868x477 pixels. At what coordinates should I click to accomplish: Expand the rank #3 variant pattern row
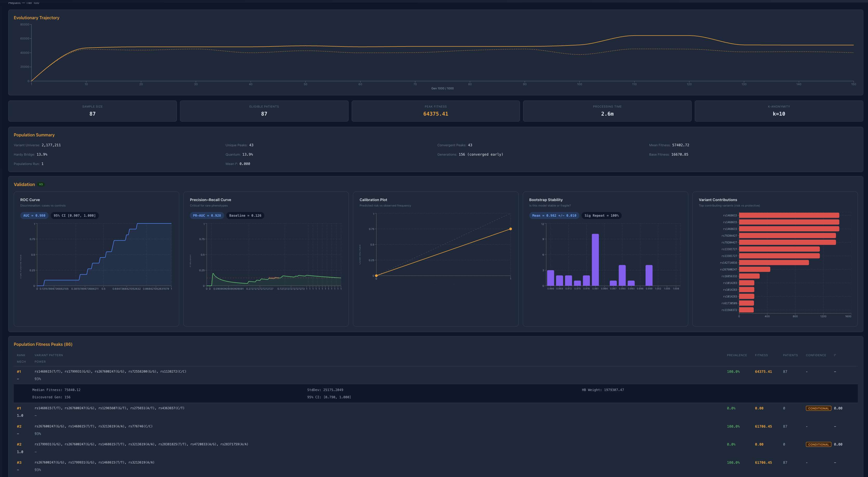[x=94, y=462]
